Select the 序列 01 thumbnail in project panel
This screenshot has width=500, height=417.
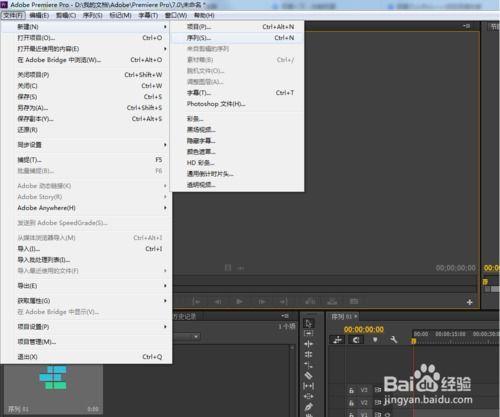(53, 388)
